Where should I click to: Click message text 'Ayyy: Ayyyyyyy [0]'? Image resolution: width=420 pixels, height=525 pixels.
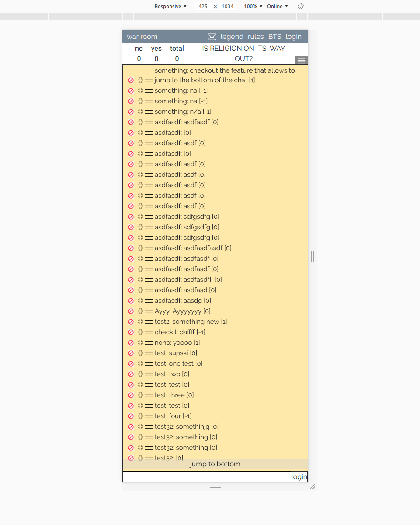click(183, 311)
